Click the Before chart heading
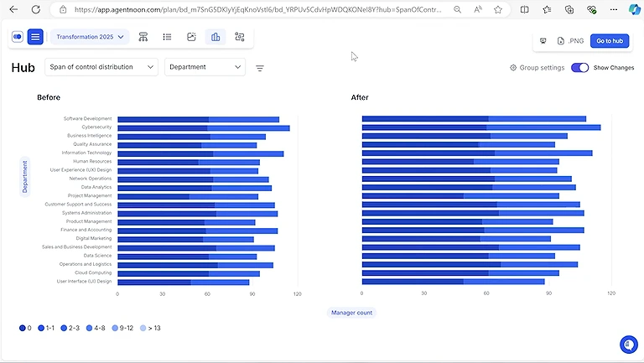This screenshot has width=644, height=363. pos(49,97)
